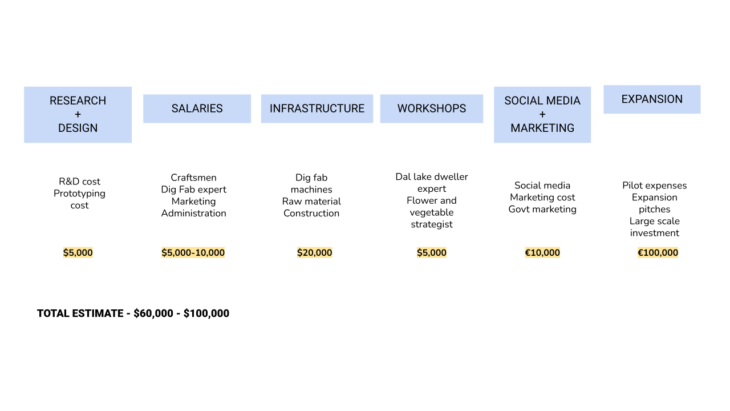730x411 pixels.
Task: Click the $5,000 amount under Research + Design
Action: pyautogui.click(x=78, y=253)
